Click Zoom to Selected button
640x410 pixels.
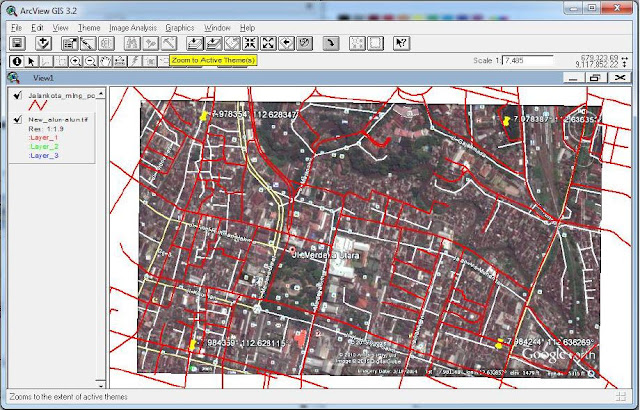(x=232, y=43)
